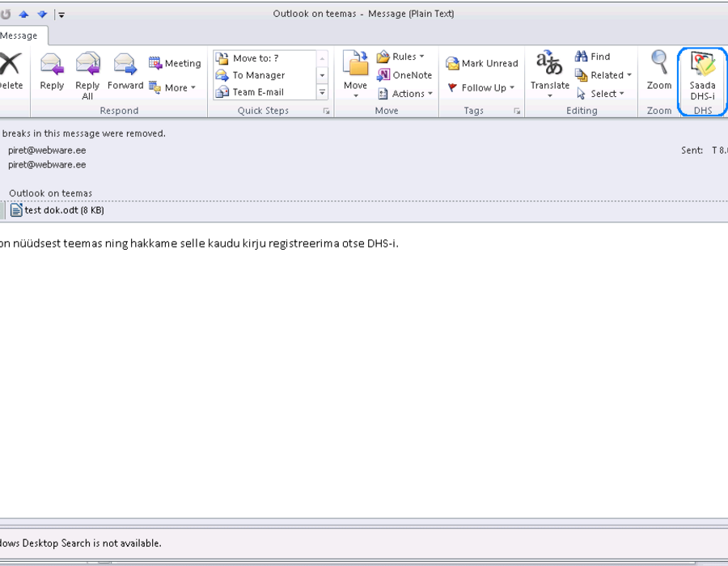Expand the Quick Steps gallery
Screen dimensions: 728x566
pos(322,92)
